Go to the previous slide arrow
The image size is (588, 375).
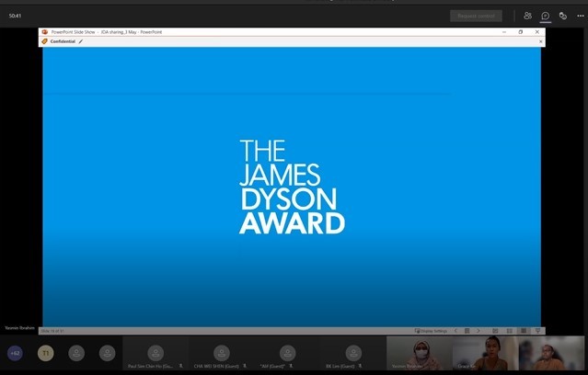pos(455,331)
